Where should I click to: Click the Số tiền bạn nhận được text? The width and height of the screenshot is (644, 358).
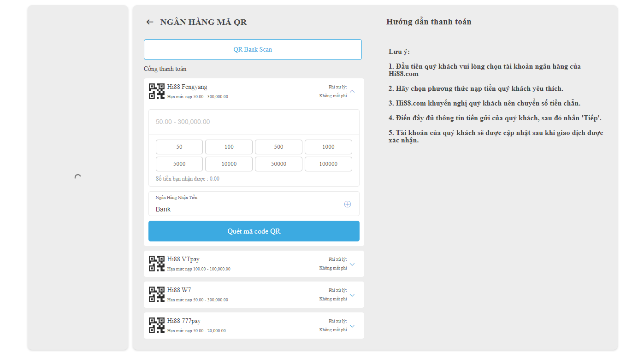point(188,179)
